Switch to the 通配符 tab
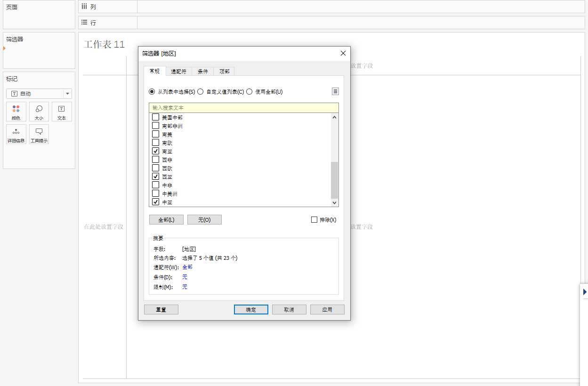This screenshot has height=386, width=588. [x=178, y=72]
